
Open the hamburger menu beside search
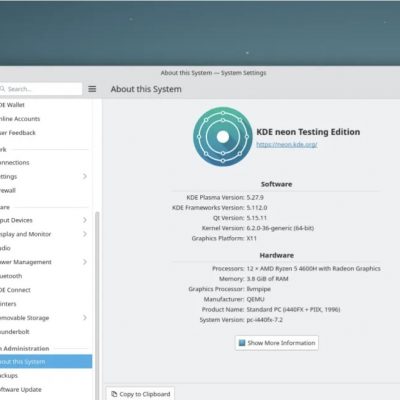point(92,89)
